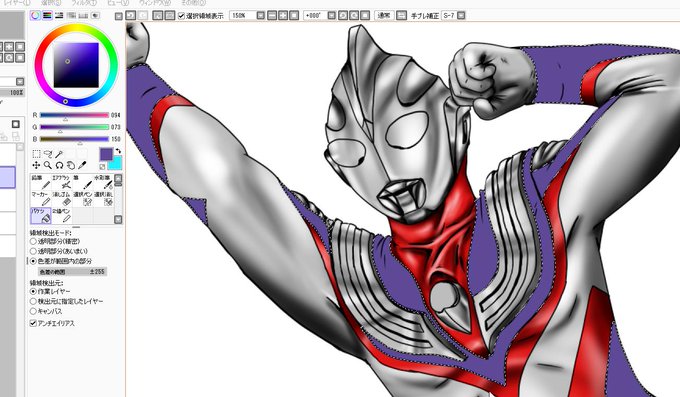Choose the eraser (消しゴム) tool
Viewport: 680px width, 397px height.
62,199
